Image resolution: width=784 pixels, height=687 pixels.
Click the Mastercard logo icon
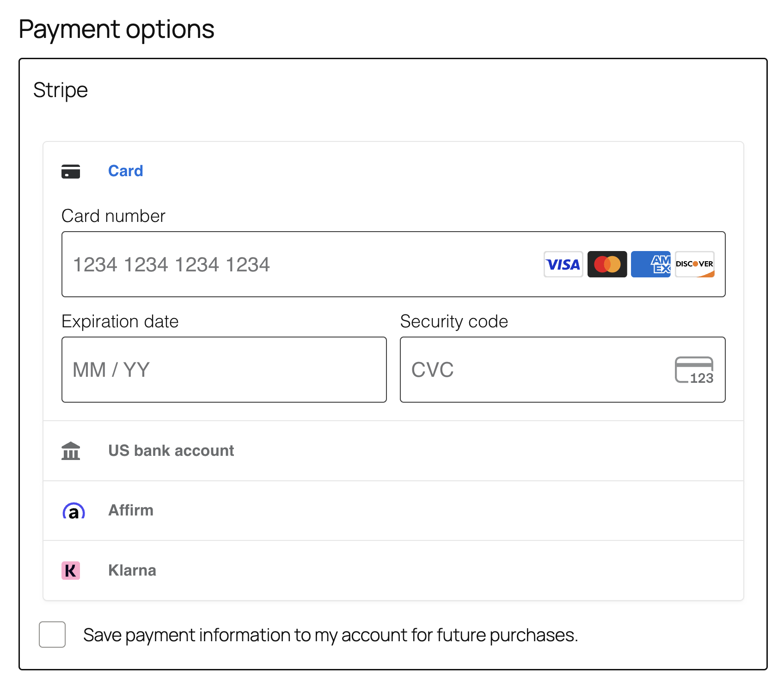pyautogui.click(x=607, y=264)
